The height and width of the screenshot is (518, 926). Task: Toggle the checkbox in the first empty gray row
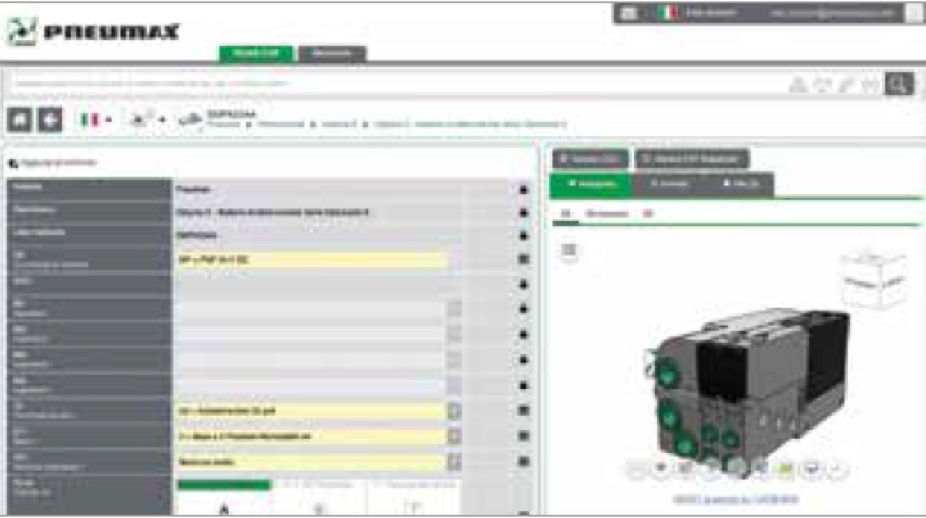click(454, 310)
